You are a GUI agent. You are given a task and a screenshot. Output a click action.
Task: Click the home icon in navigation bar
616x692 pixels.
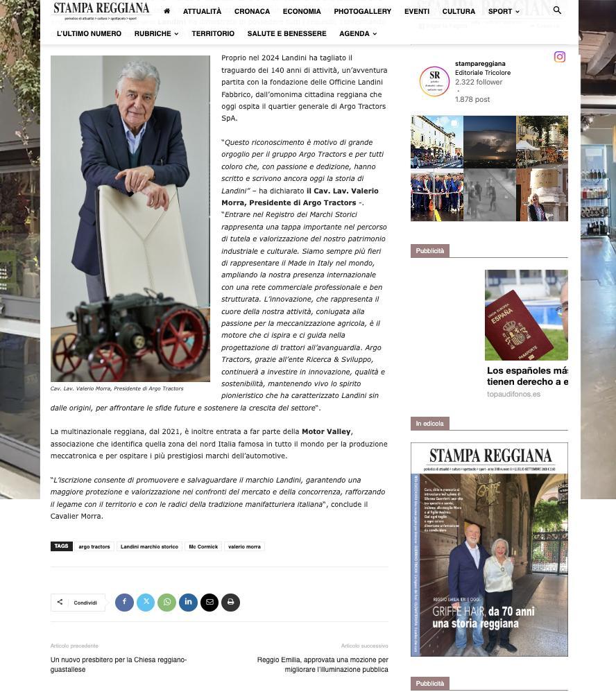point(166,11)
